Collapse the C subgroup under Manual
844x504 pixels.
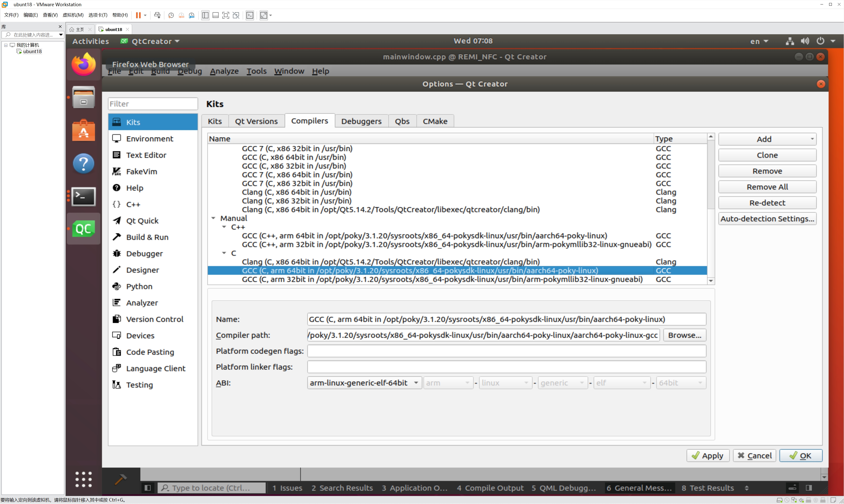tap(224, 253)
